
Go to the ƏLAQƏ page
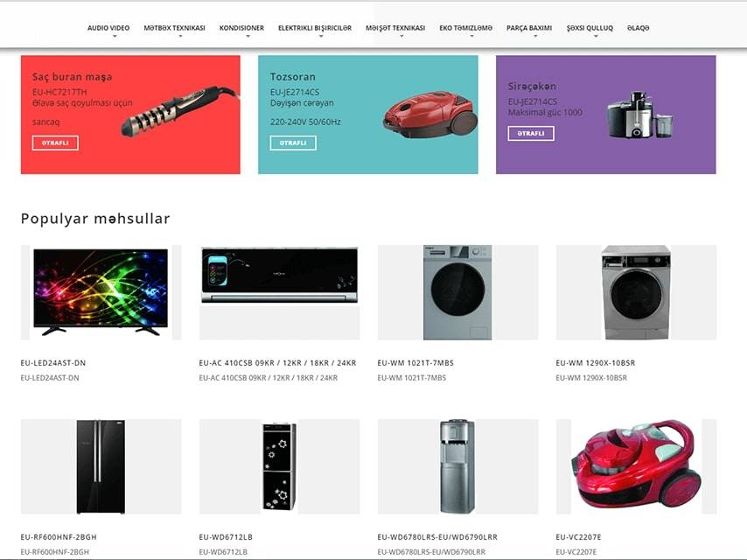pyautogui.click(x=639, y=28)
